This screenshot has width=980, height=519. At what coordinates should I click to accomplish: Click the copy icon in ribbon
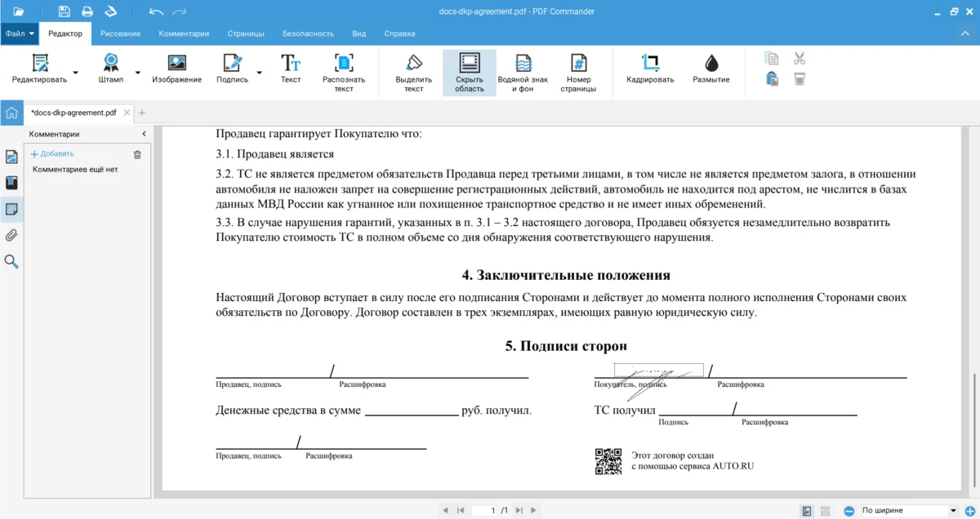click(772, 59)
